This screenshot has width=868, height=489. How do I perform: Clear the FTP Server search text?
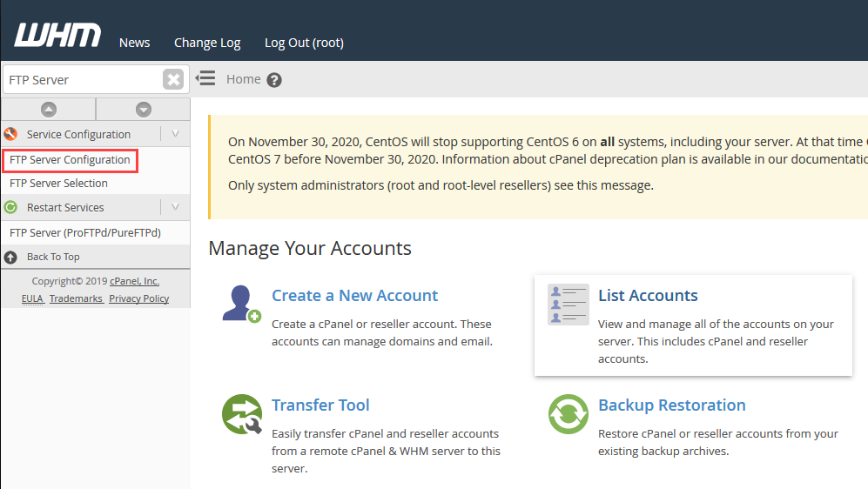173,80
